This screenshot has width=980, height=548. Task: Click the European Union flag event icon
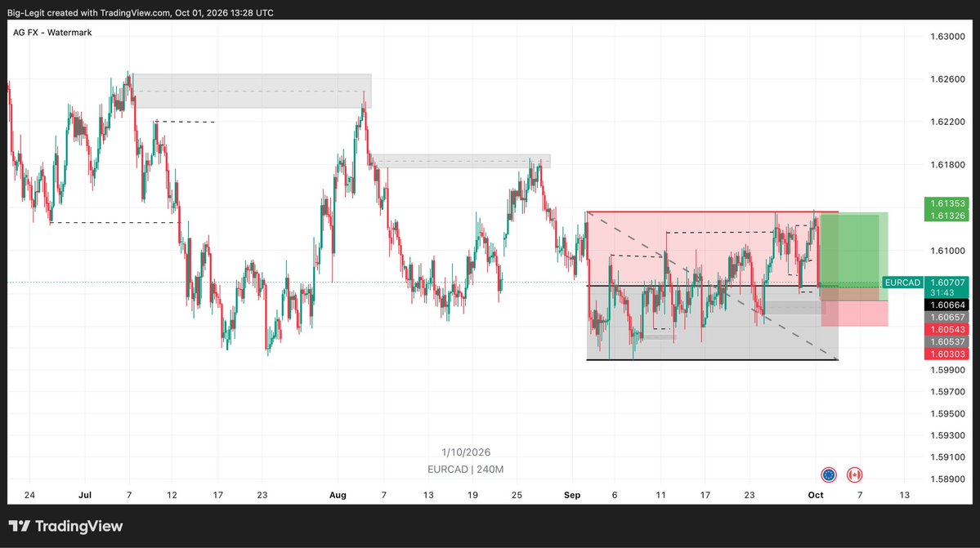click(x=829, y=475)
